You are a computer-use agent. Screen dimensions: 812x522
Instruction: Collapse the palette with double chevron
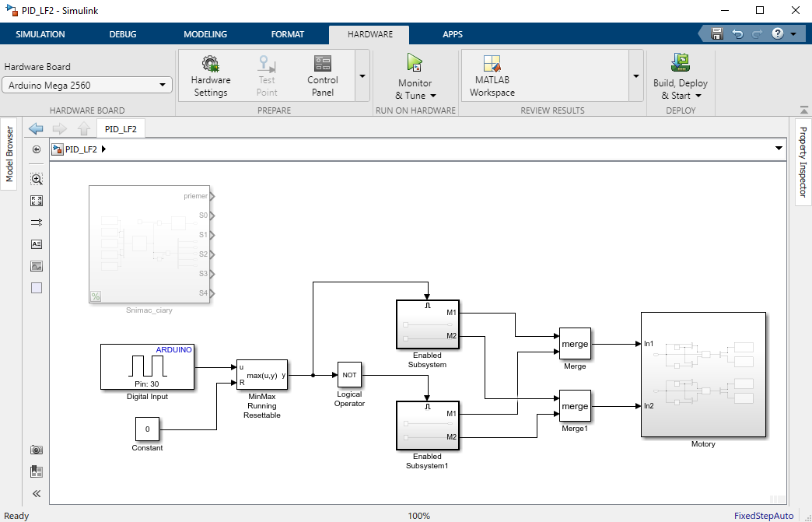click(x=37, y=493)
